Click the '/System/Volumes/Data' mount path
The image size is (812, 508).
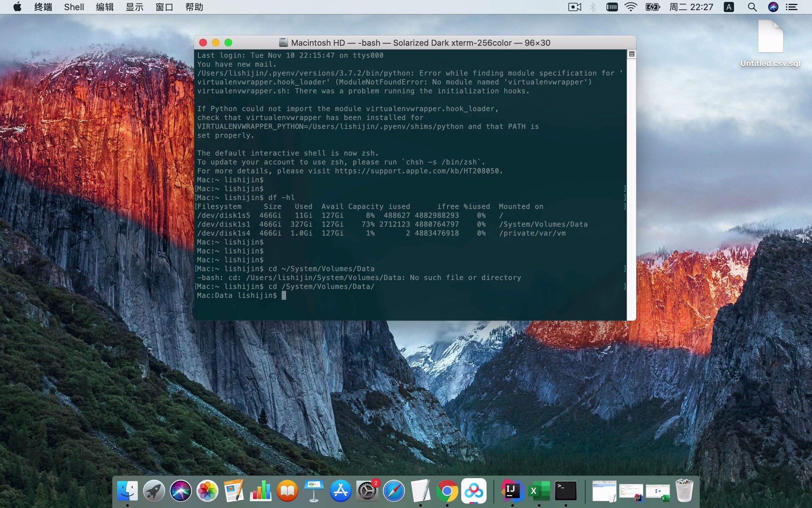tap(543, 224)
